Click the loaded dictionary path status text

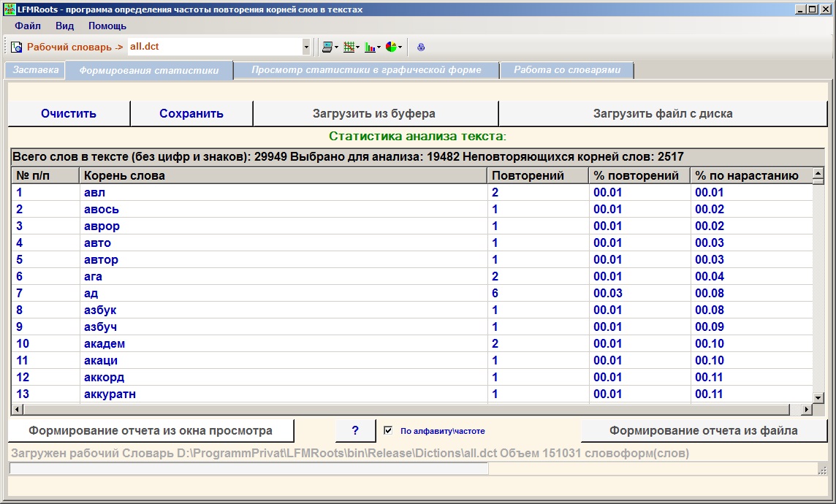[350, 454]
